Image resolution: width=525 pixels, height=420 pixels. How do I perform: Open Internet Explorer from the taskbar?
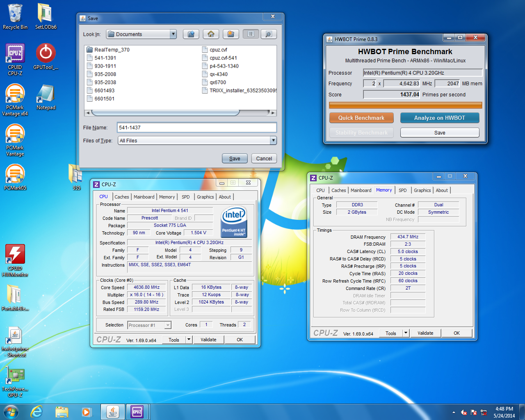point(37,412)
